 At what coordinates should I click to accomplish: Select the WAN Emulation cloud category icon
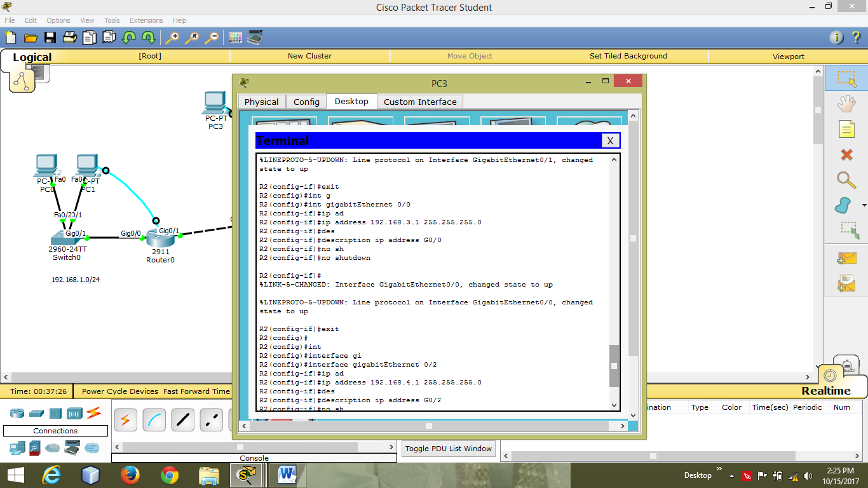(x=53, y=448)
